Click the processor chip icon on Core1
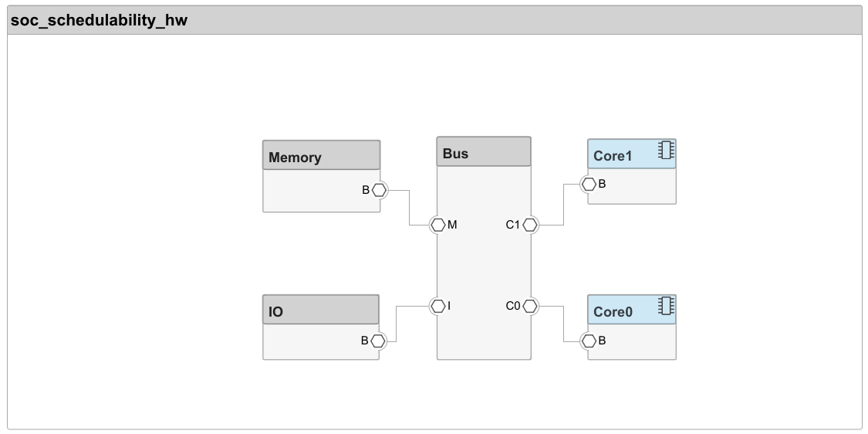This screenshot has height=434, width=868. pos(666,151)
